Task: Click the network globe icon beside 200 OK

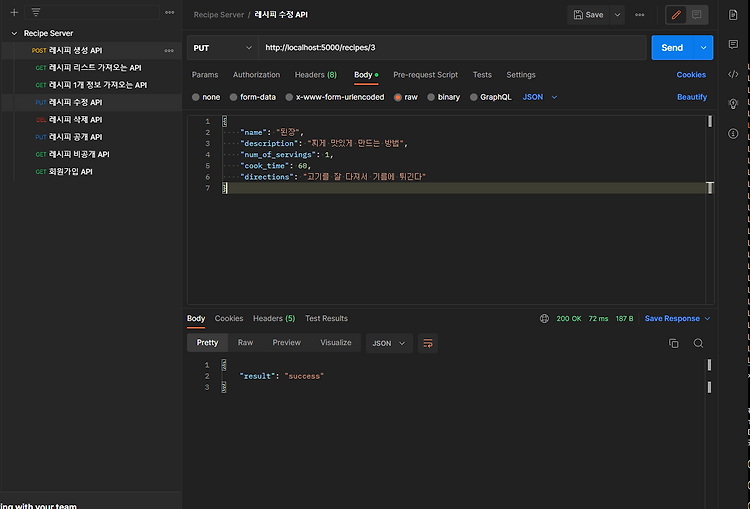Action: click(x=544, y=318)
